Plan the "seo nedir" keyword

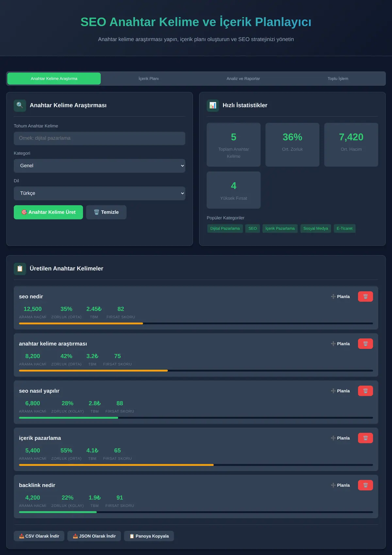[340, 297]
